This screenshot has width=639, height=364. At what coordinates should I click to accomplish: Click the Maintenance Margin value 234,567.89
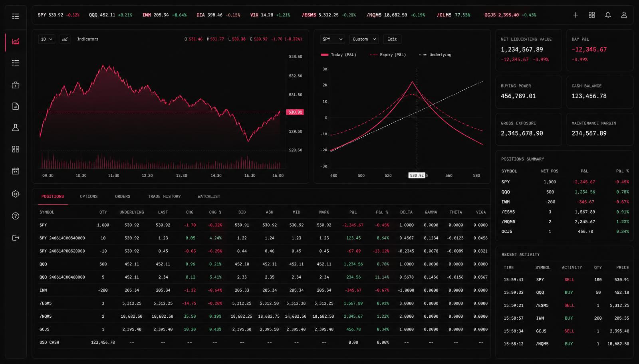[589, 133]
